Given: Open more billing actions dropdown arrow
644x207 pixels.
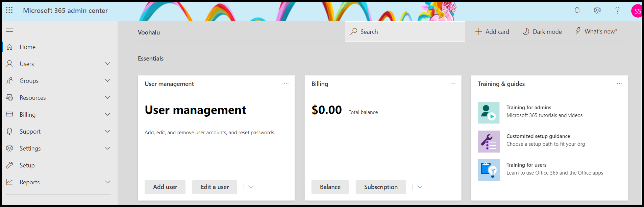Looking at the screenshot, I should [420, 187].
